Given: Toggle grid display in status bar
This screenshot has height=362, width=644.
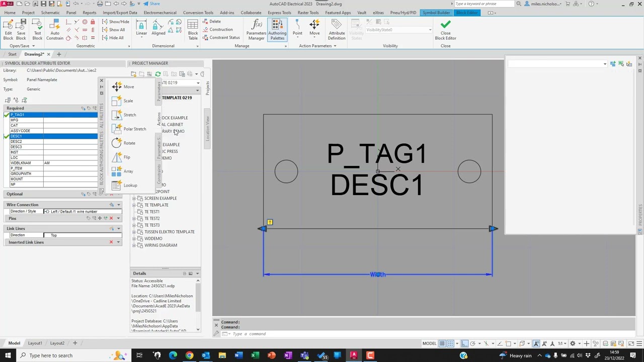Looking at the screenshot, I should pyautogui.click(x=442, y=343).
